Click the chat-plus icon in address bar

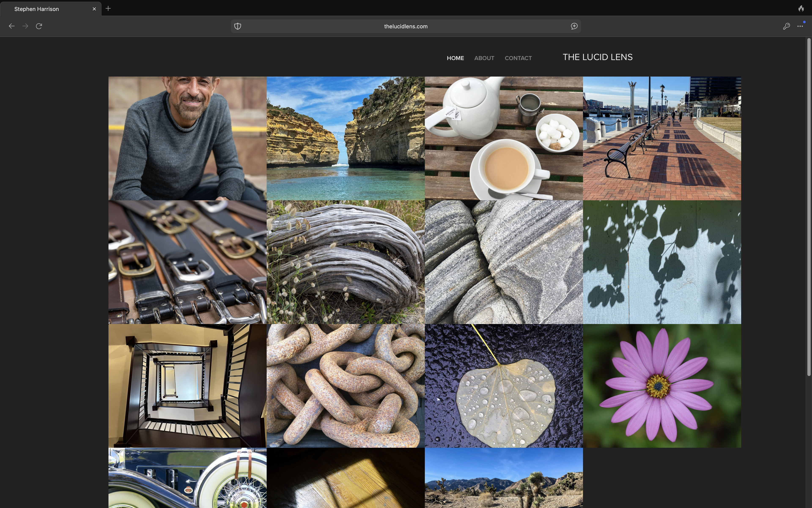[574, 26]
